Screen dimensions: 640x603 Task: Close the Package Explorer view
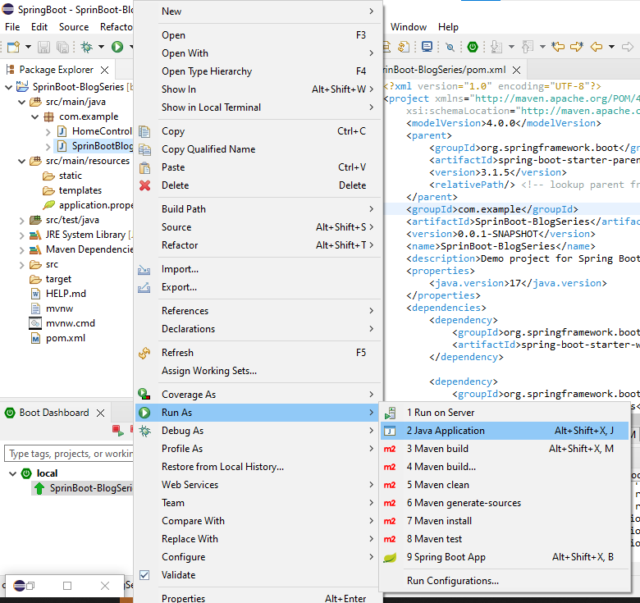tap(105, 70)
